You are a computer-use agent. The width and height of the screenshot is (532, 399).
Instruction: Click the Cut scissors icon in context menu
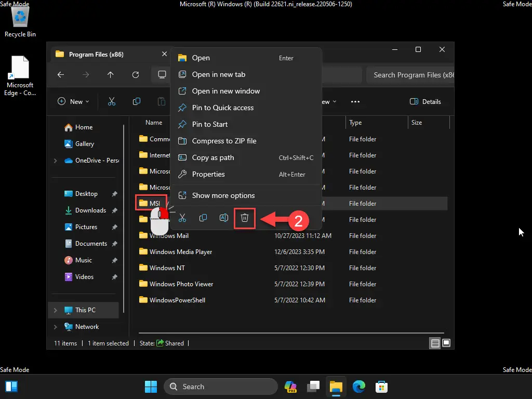tap(182, 218)
